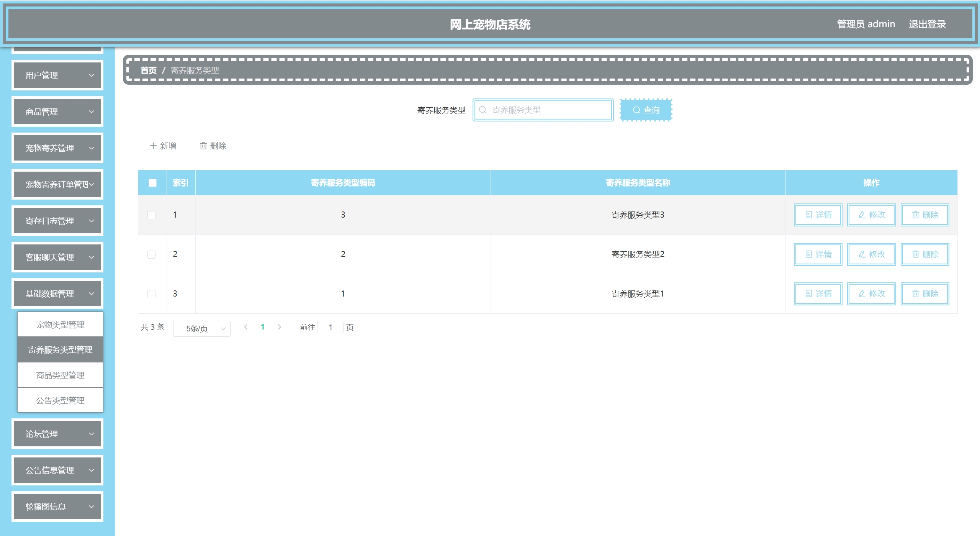
Task: Click 首页 in the breadcrumb
Action: tap(149, 70)
